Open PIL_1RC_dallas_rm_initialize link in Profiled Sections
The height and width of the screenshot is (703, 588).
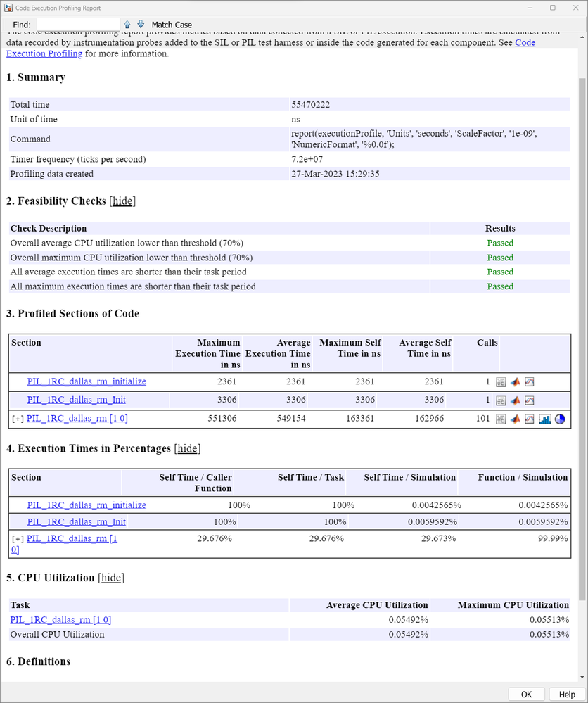[x=87, y=381]
